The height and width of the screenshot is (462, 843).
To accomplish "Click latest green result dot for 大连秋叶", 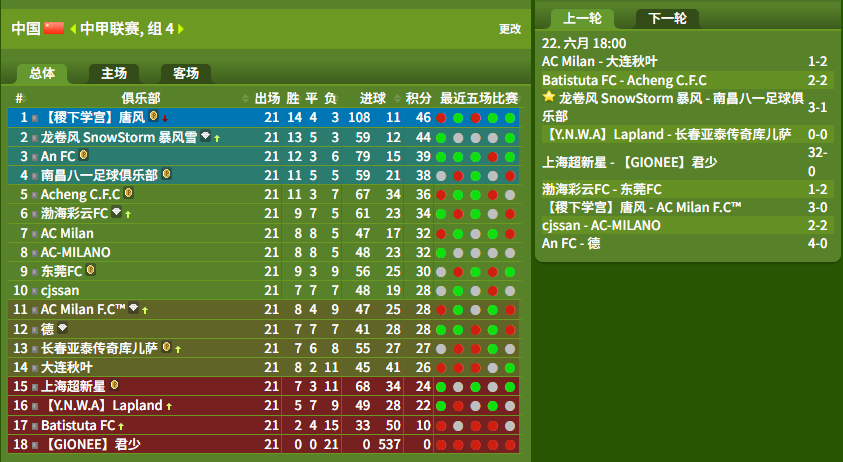I will click(x=510, y=368).
